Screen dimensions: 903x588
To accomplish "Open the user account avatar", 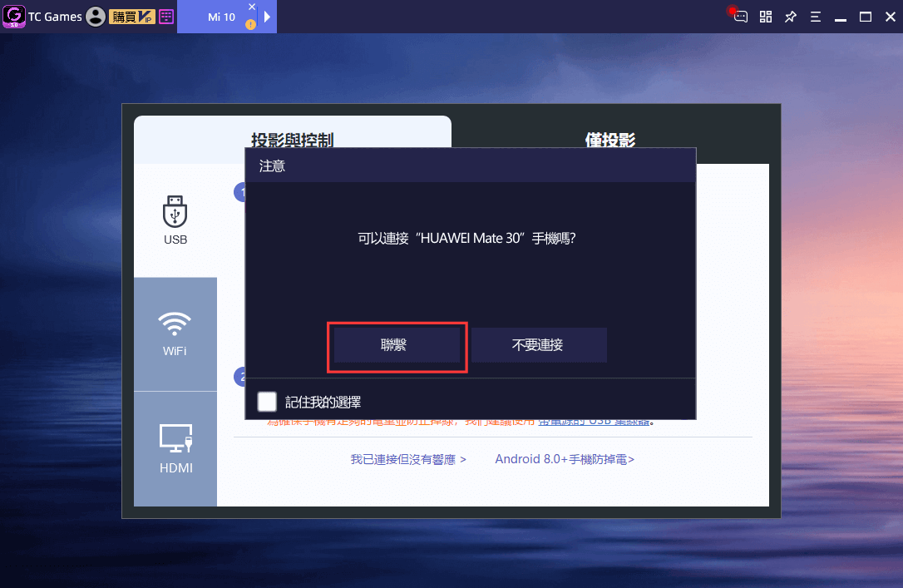I will [96, 17].
